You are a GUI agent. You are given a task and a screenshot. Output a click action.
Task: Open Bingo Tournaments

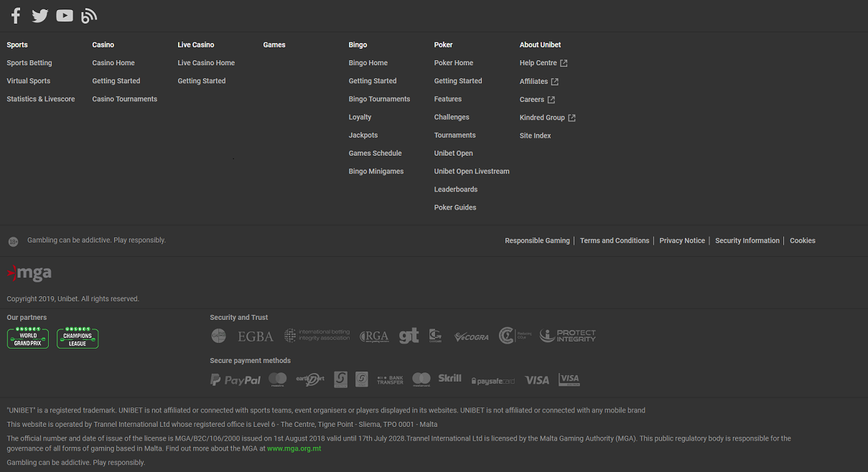[x=380, y=99]
